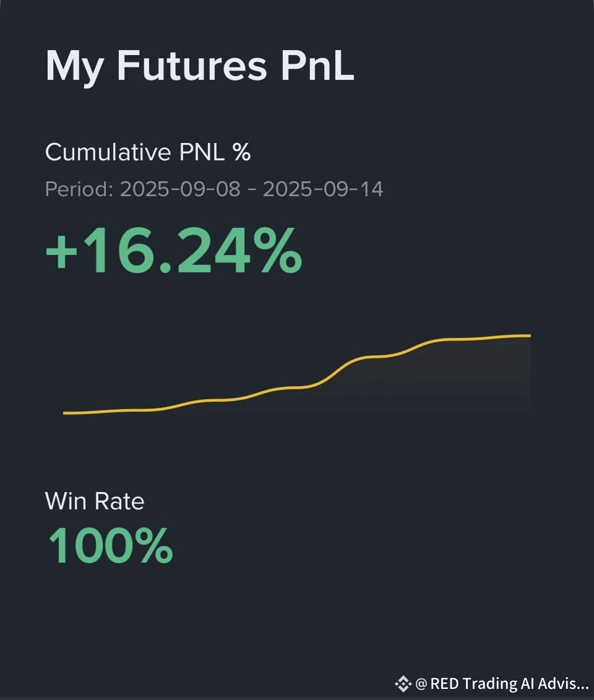594x700 pixels.
Task: Click the word "Futures" in the title
Action: tap(192, 65)
